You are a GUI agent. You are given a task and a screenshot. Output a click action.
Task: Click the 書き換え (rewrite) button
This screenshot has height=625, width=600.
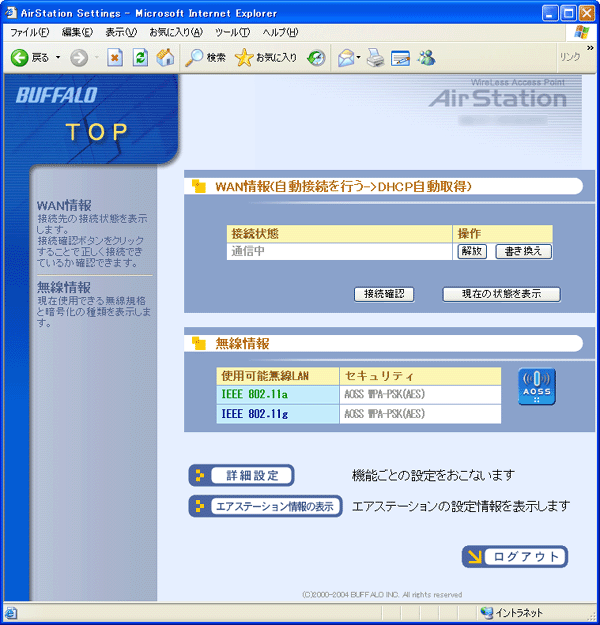(523, 252)
